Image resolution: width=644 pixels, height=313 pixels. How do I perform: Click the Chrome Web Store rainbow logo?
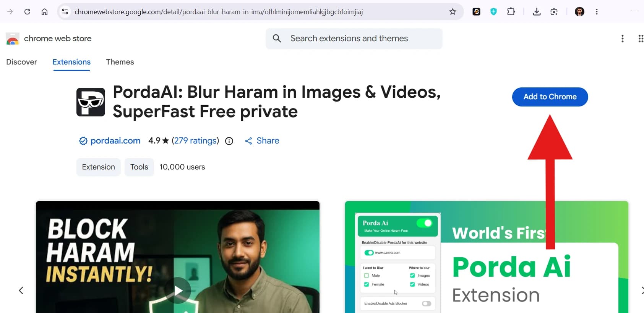coord(13,39)
